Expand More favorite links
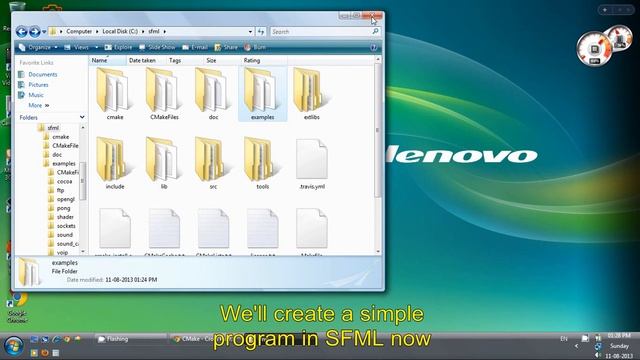The image size is (640, 360). pyautogui.click(x=38, y=105)
